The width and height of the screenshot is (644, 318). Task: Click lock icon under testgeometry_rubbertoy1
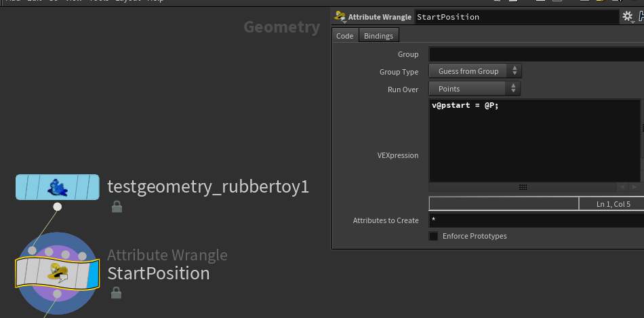[117, 207]
